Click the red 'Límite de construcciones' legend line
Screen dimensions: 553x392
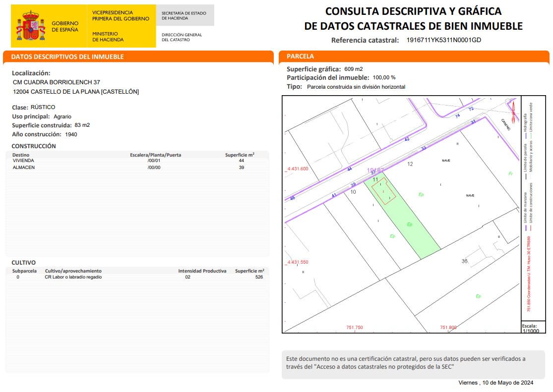point(530,227)
